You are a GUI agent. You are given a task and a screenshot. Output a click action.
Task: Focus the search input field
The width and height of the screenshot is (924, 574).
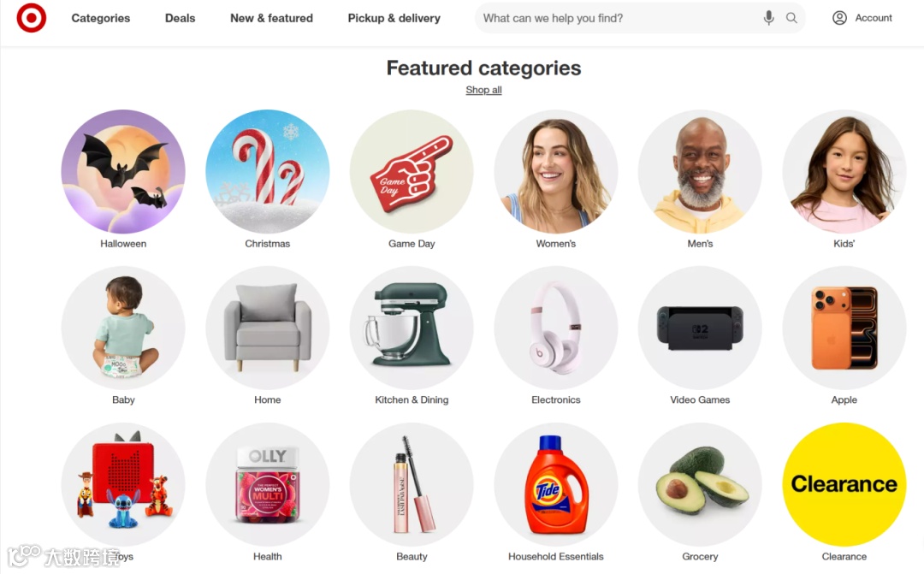pos(619,18)
